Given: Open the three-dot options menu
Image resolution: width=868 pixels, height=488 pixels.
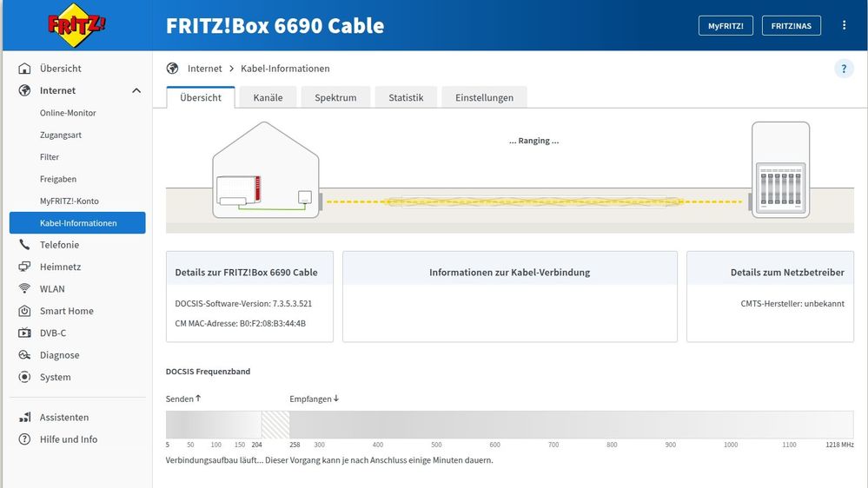Looking at the screenshot, I should coord(844,25).
